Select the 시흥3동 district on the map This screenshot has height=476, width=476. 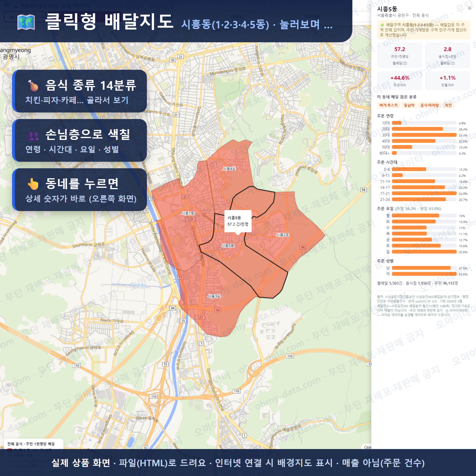(214, 296)
